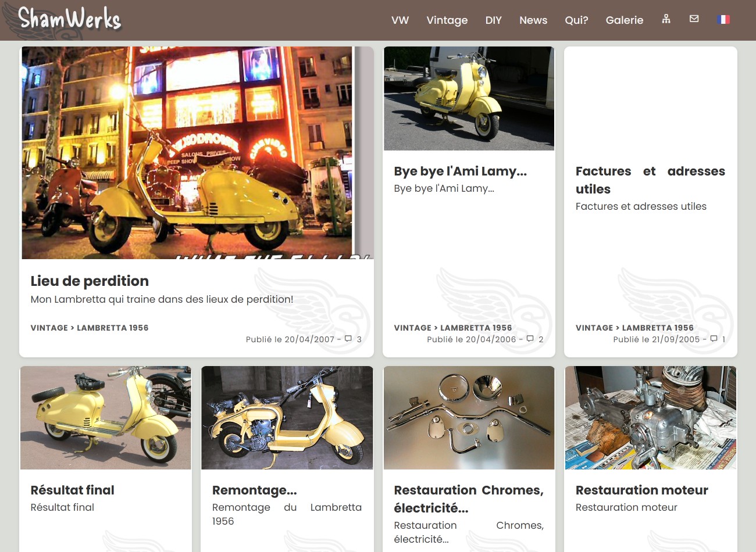
Task: Open the Vintage menu
Action: coord(447,20)
